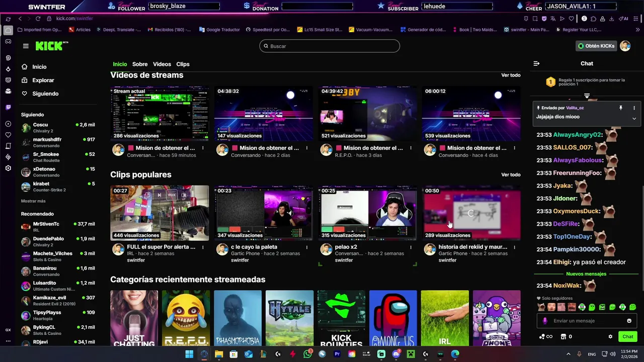The image size is (644, 362).
Task: Click the browser address bar URL
Action: pyautogui.click(x=74, y=19)
